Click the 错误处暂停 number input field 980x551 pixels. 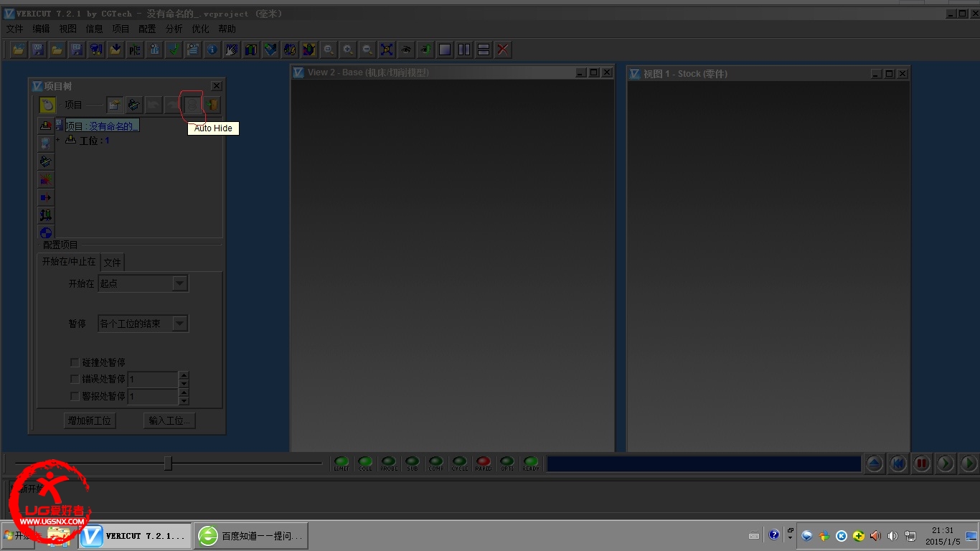tap(153, 379)
